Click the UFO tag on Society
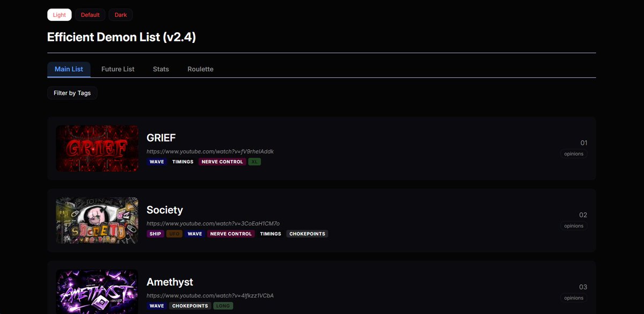This screenshot has height=314, width=644. pyautogui.click(x=174, y=234)
